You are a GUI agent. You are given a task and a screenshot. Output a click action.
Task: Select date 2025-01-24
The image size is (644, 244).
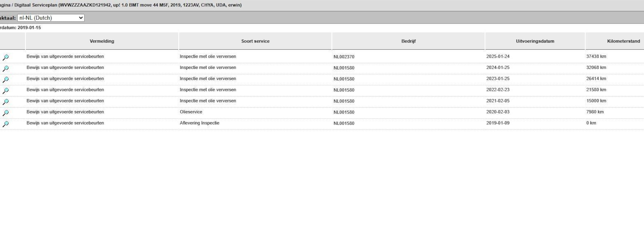coord(498,56)
